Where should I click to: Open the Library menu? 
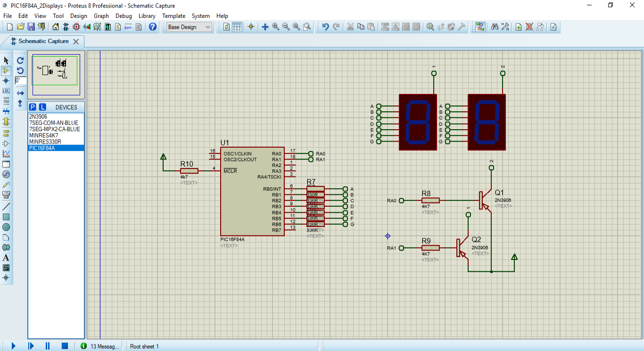tap(147, 16)
